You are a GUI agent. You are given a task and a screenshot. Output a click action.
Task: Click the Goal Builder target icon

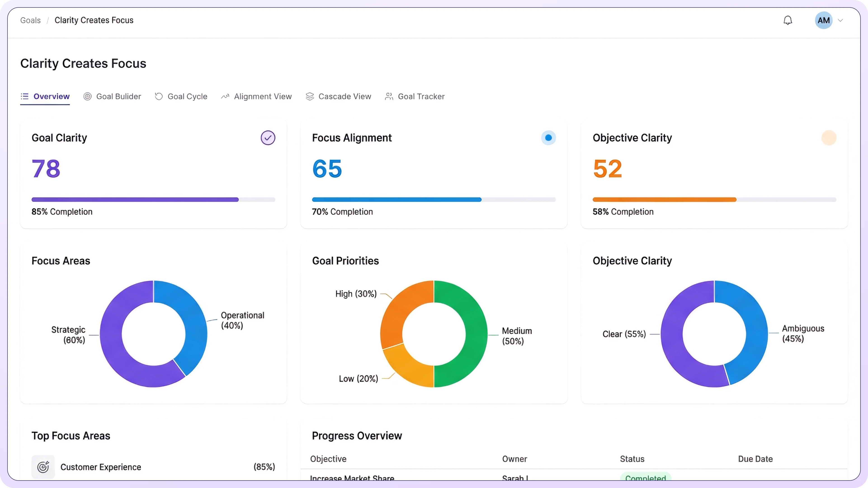(88, 97)
